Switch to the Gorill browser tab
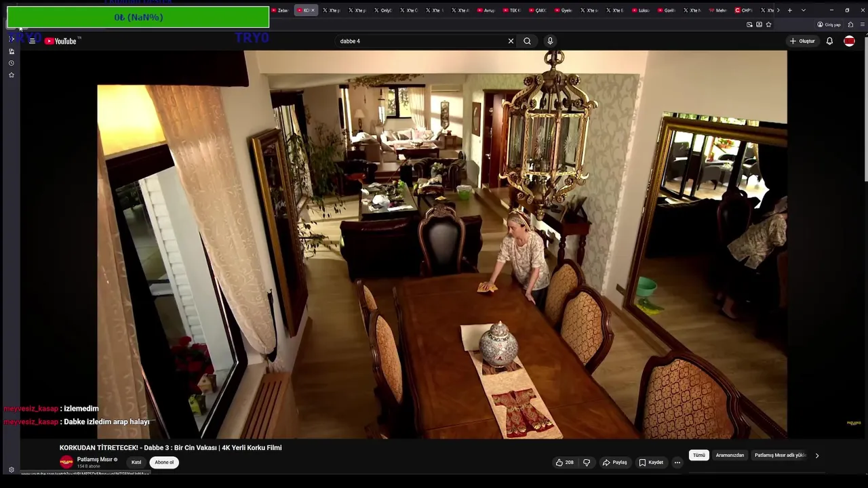The image size is (868, 488). pyautogui.click(x=667, y=10)
